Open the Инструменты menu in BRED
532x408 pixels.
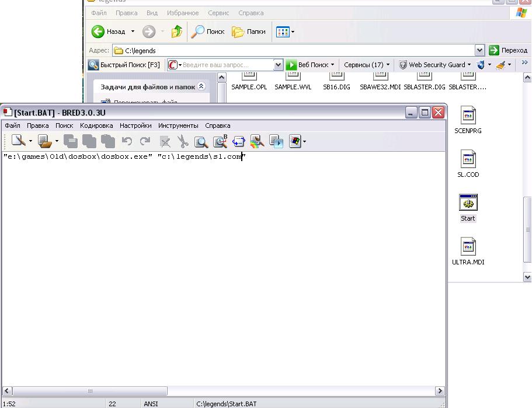[178, 125]
